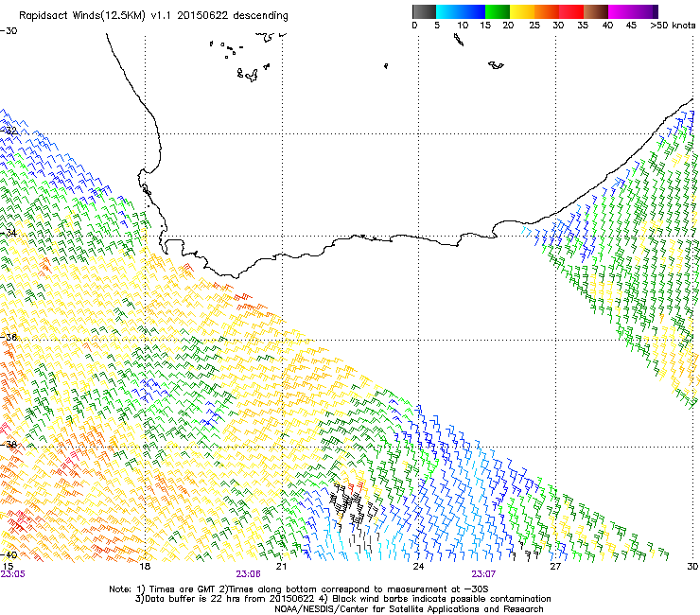Screen dimensions: 700x615
Task: Click the yellow 20-25 knots color segment
Action: tap(522, 11)
